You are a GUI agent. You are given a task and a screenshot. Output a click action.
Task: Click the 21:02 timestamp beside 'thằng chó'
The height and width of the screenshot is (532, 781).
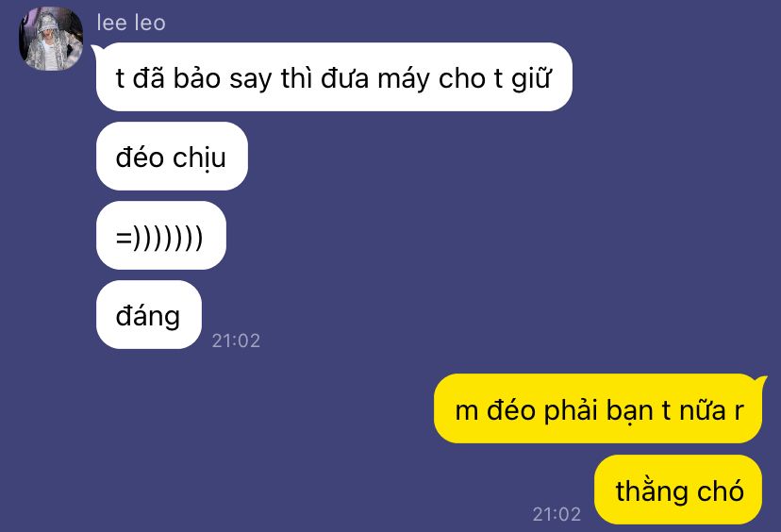coord(557,514)
